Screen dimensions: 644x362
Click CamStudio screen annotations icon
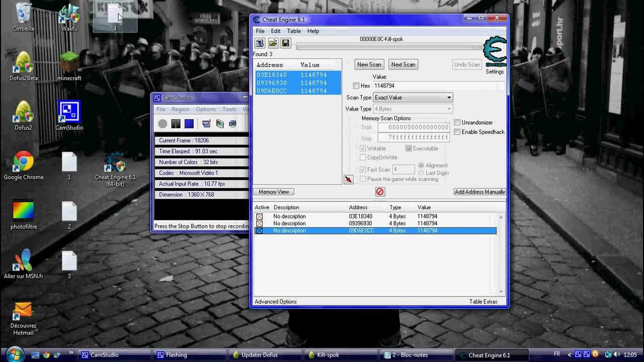tap(219, 124)
